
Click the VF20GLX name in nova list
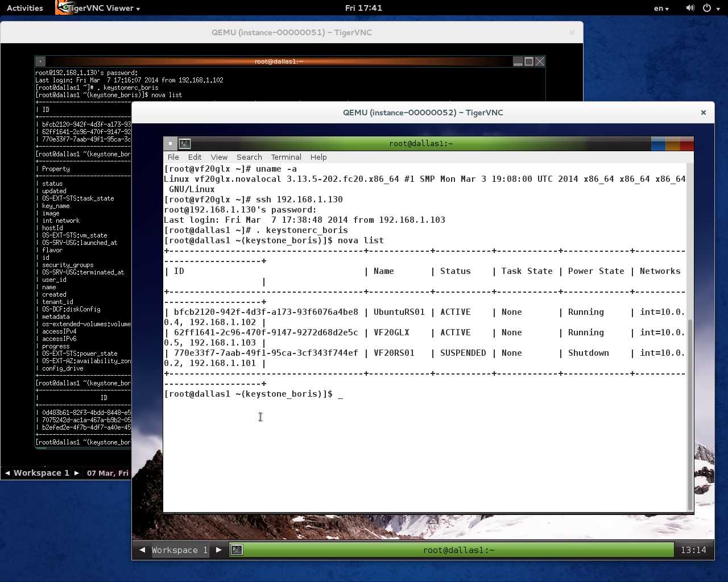point(391,332)
